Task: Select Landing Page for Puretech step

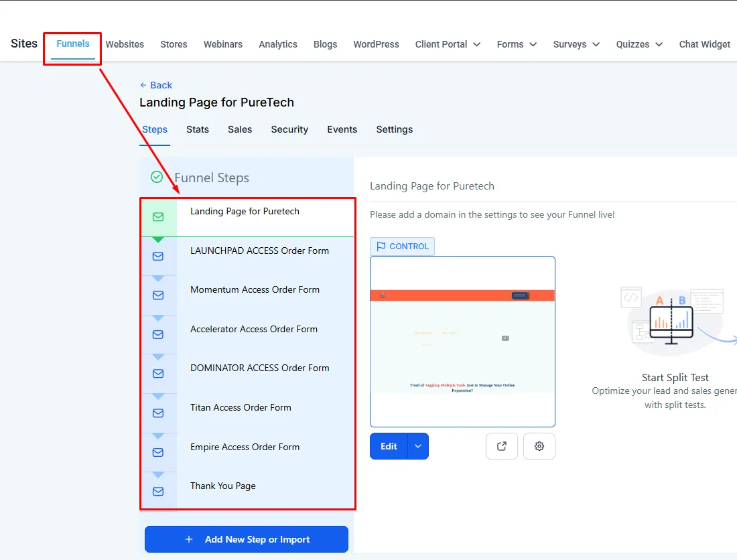Action: point(248,217)
